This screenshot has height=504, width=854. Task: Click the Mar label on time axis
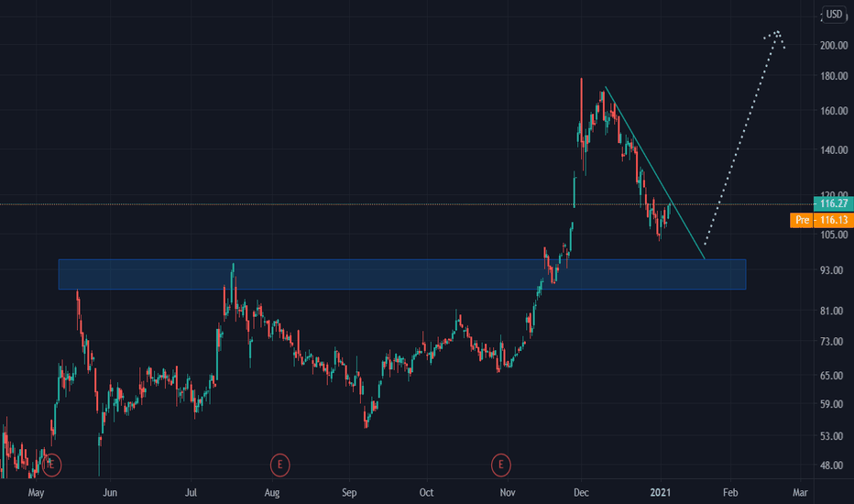coord(800,493)
